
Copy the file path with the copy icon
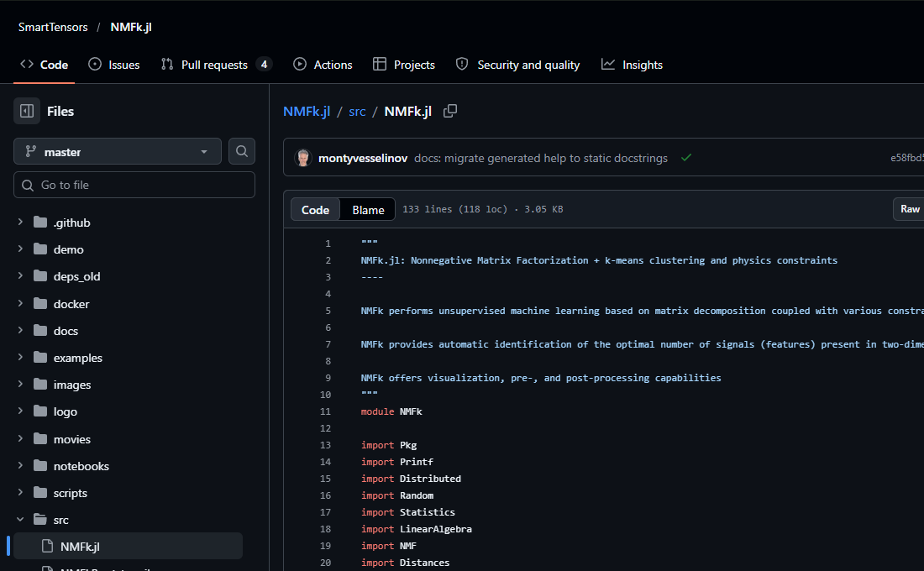(x=450, y=111)
